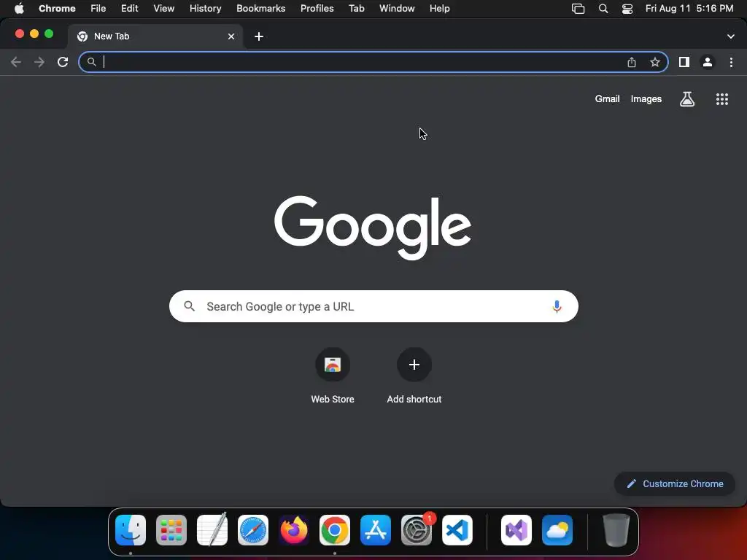The width and height of the screenshot is (747, 560).
Task: Open Control Center in menu bar
Action: [x=627, y=9]
